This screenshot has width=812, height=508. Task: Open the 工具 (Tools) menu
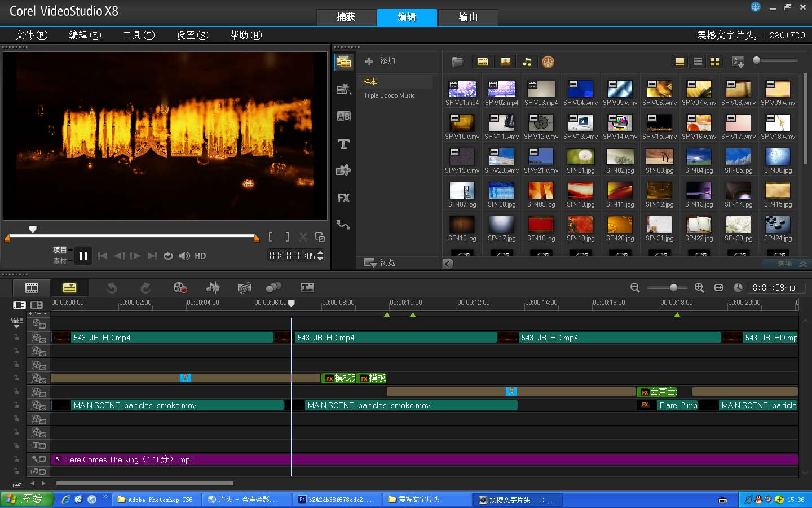tap(139, 35)
